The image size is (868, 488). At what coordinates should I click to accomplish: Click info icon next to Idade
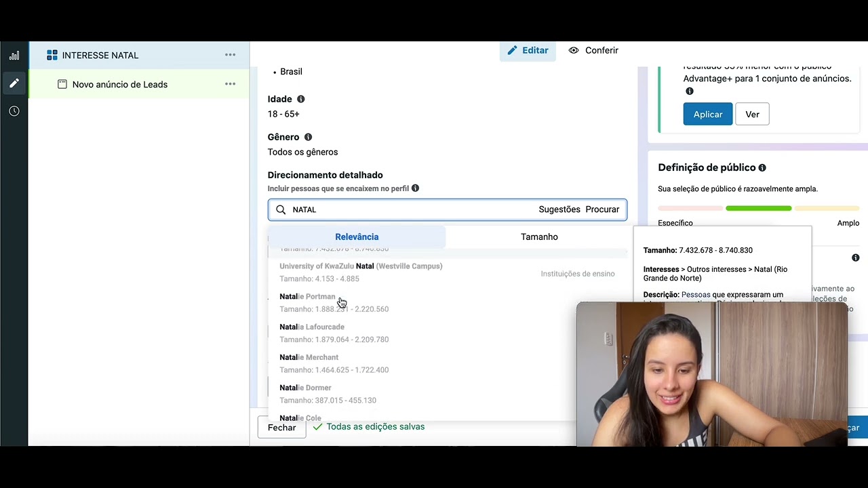[x=301, y=99]
